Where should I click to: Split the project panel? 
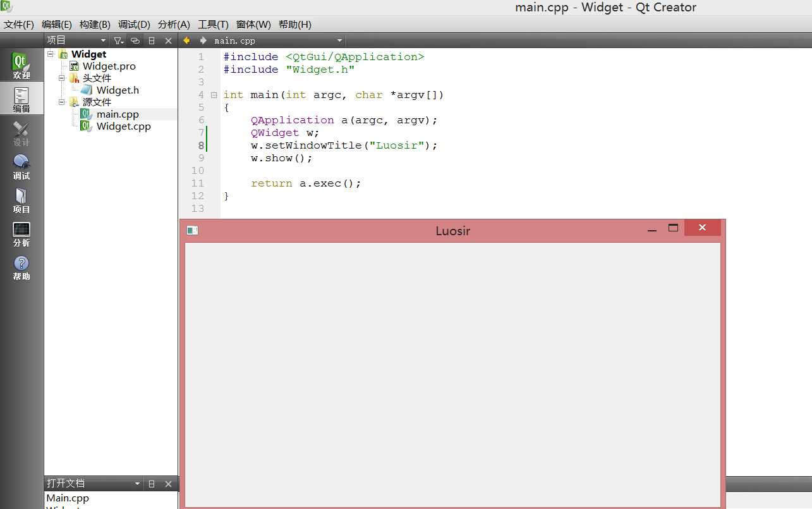[x=152, y=40]
